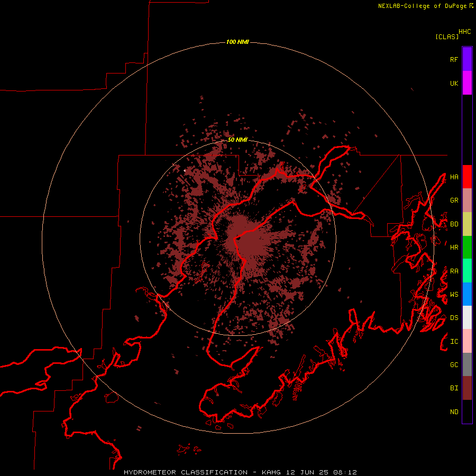The width and height of the screenshot is (476, 476).
Task: Click the RF legend label
Action: [x=454, y=59]
